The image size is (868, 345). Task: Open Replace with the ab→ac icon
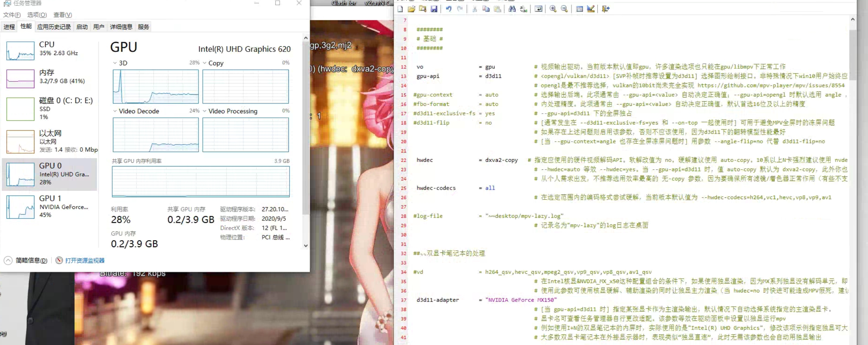tap(523, 9)
